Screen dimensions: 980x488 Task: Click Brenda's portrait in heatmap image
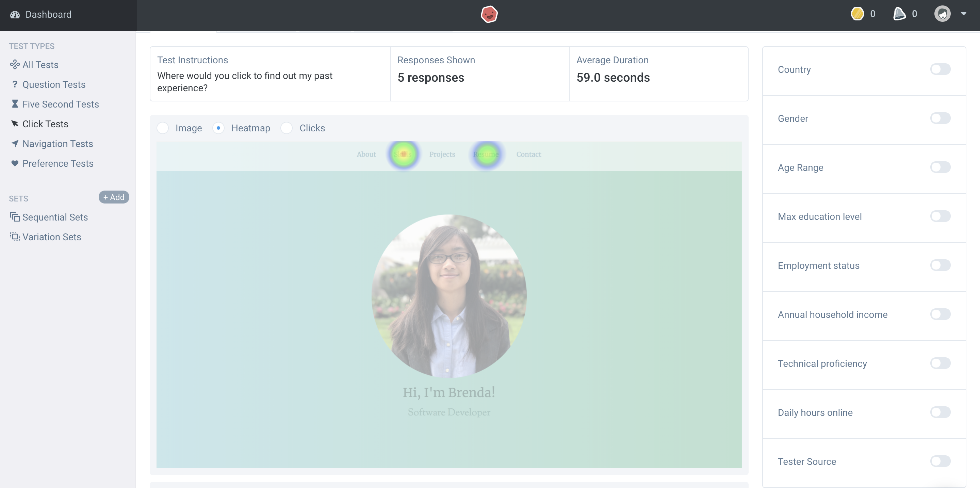pyautogui.click(x=449, y=296)
